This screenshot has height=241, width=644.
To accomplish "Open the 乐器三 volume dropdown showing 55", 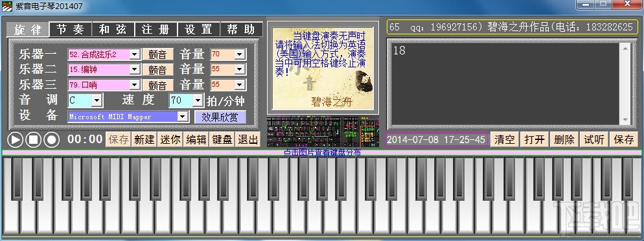I will point(240,85).
